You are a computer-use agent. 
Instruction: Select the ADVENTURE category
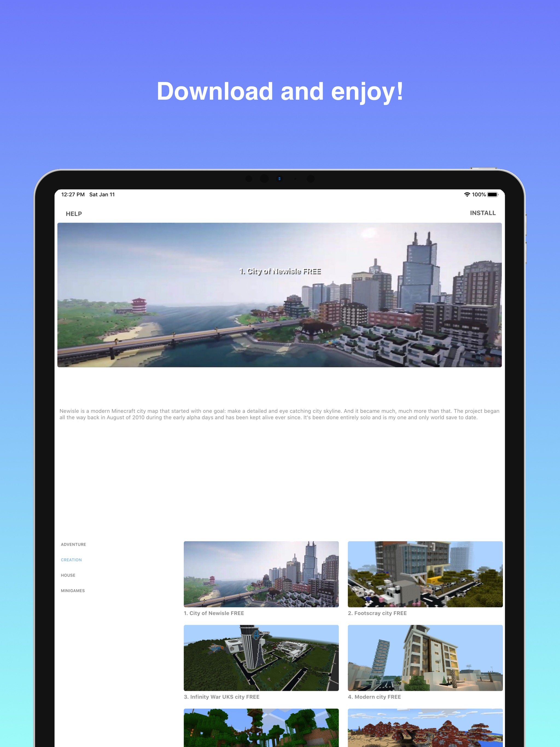click(x=73, y=544)
